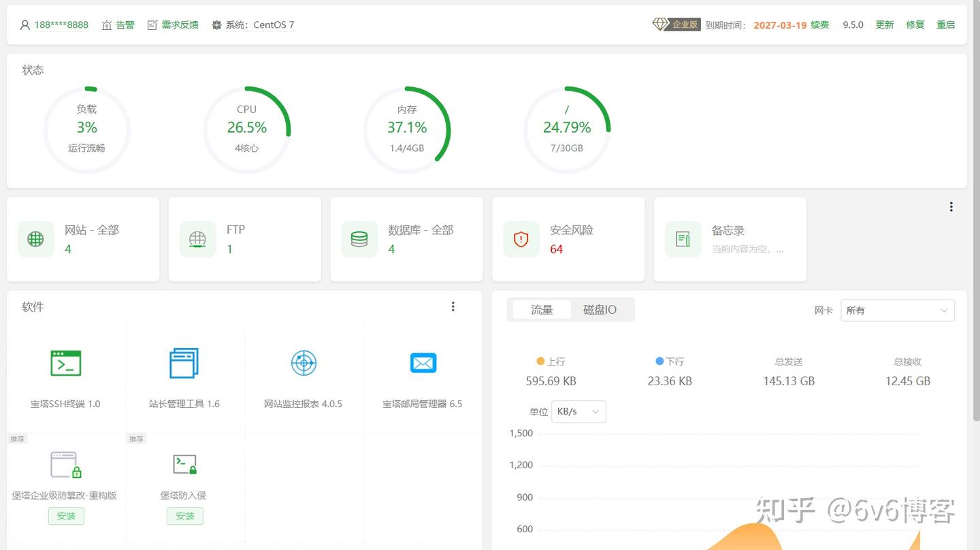Install 堡塔企业级防篡改-重构版
The height and width of the screenshot is (550, 980).
[x=66, y=516]
